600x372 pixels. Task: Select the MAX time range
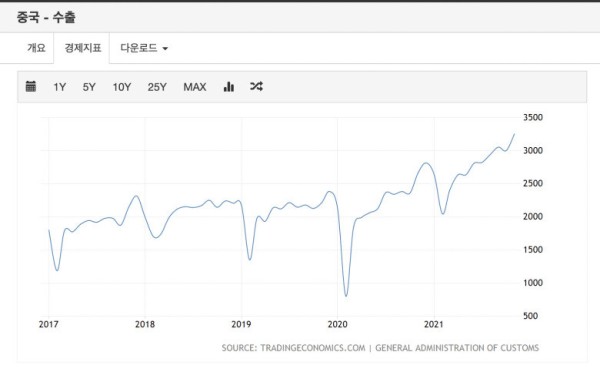[x=195, y=87]
